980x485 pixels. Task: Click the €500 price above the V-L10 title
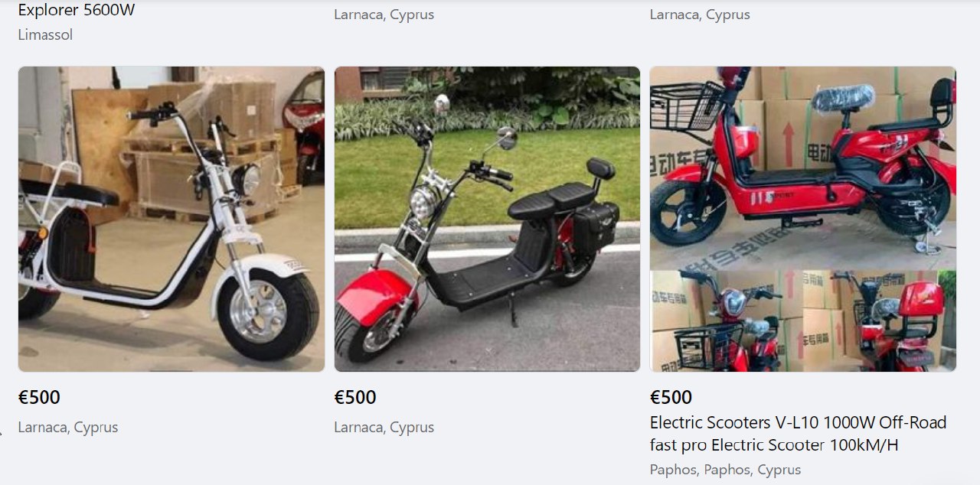[671, 397]
